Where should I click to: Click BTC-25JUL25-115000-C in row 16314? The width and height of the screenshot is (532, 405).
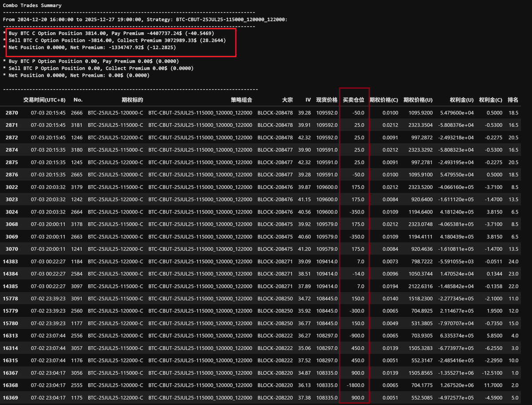115,348
